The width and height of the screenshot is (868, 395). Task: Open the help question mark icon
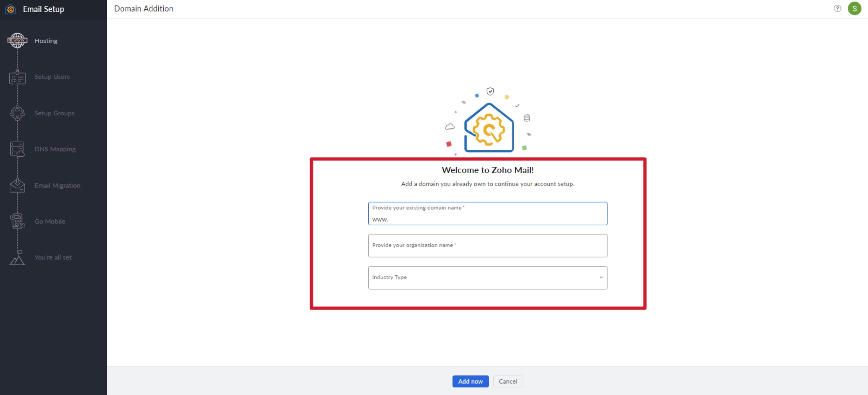(837, 9)
